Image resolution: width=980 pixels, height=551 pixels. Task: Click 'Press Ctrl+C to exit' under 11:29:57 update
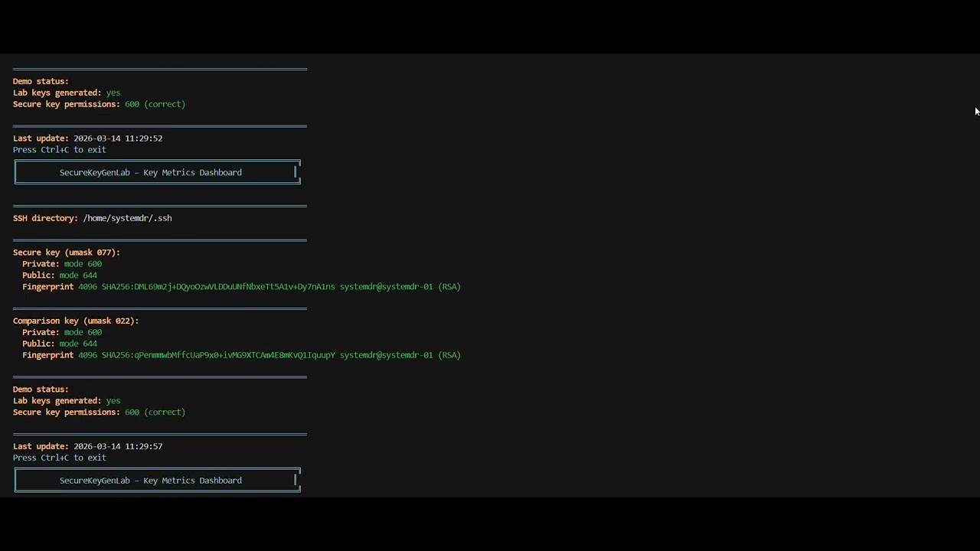(x=60, y=458)
